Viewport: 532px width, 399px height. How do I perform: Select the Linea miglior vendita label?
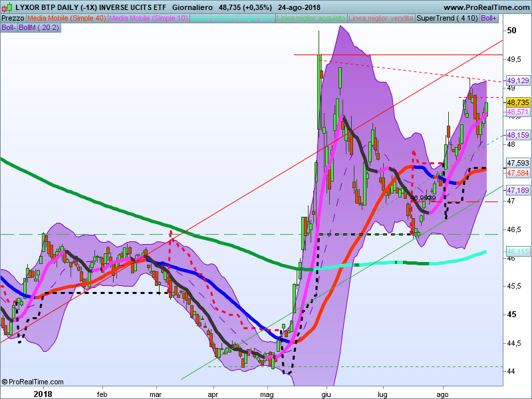tap(381, 19)
